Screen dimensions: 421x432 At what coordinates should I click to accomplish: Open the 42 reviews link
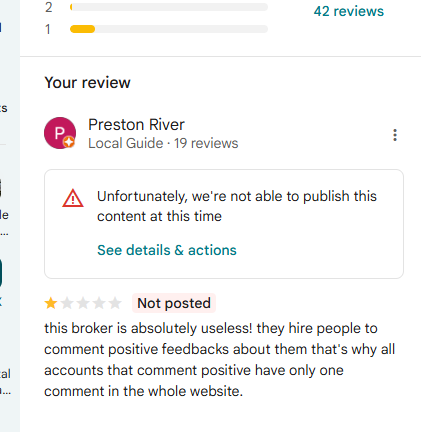click(x=349, y=11)
